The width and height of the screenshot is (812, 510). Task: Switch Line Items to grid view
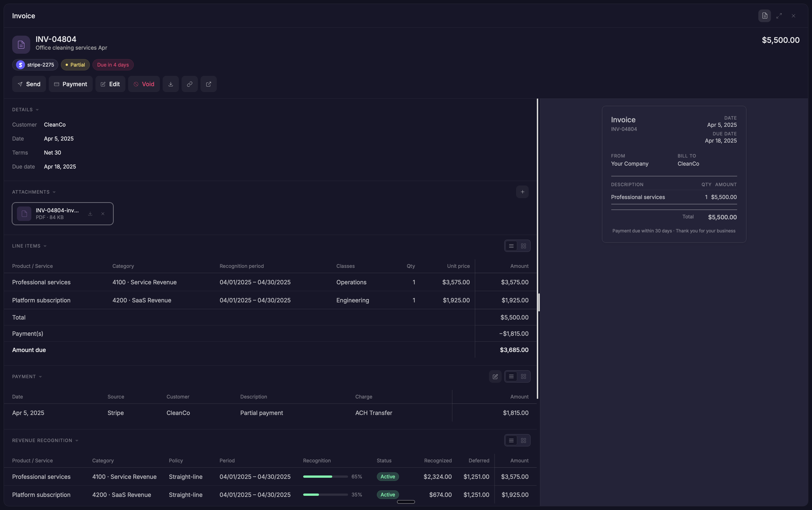pos(523,246)
